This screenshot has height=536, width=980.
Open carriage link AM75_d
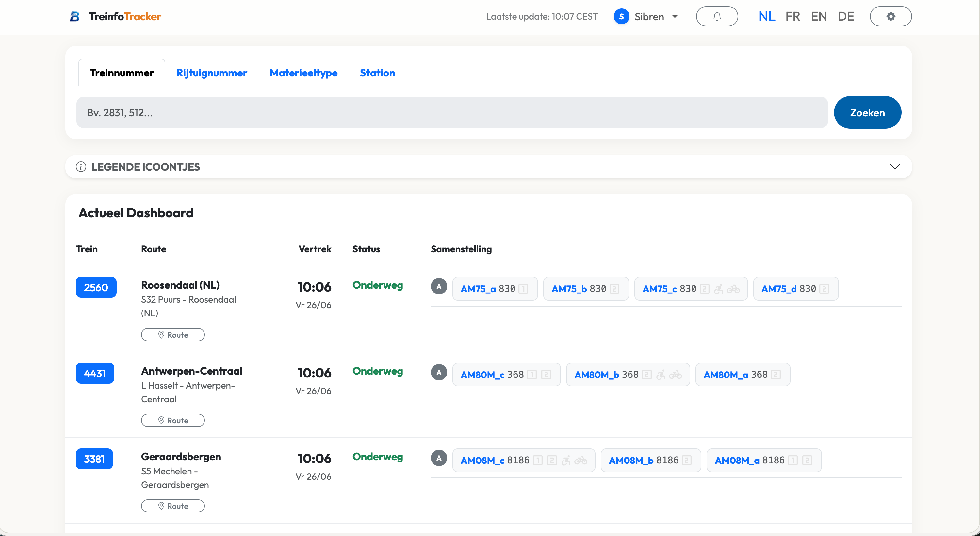click(x=779, y=289)
